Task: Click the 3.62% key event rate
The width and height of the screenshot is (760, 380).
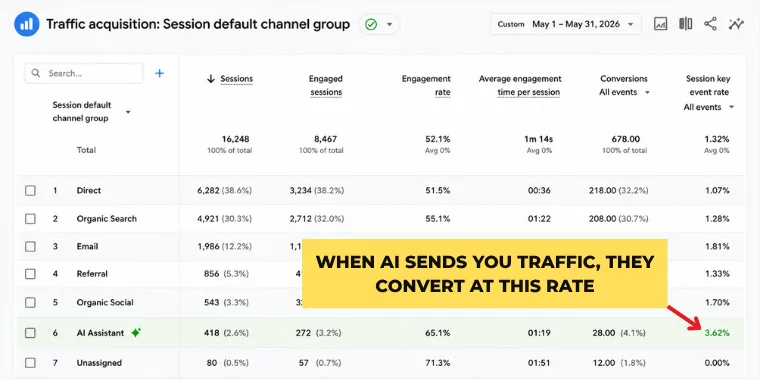Action: click(717, 333)
